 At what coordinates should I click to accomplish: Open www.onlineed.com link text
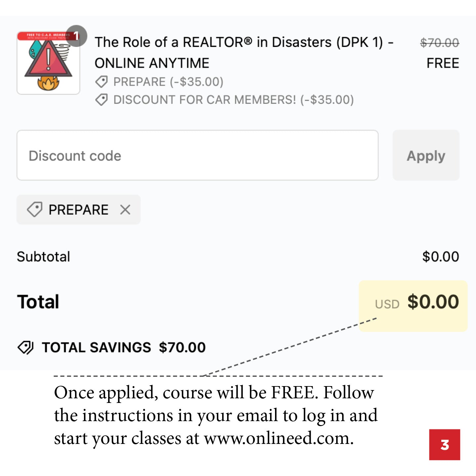[279, 438]
